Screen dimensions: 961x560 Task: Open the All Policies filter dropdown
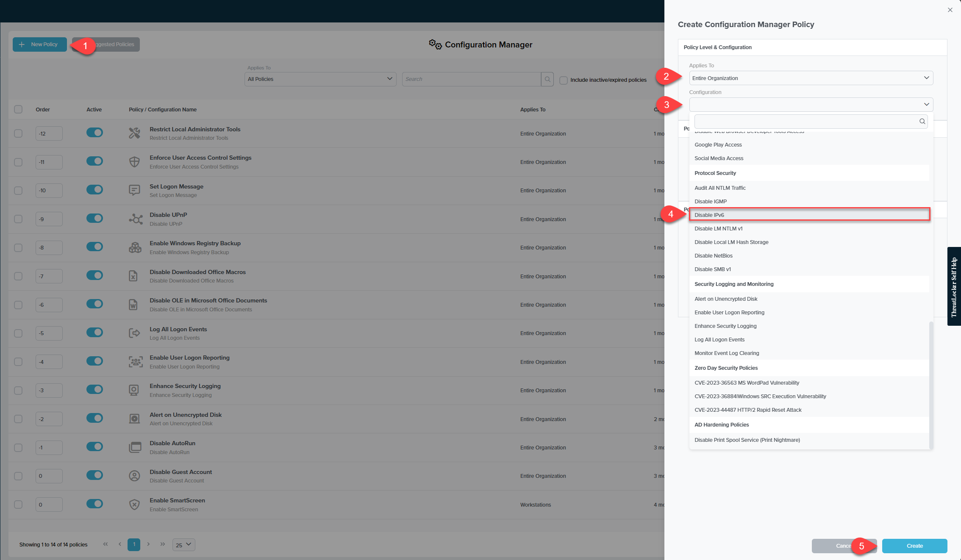[x=320, y=79]
